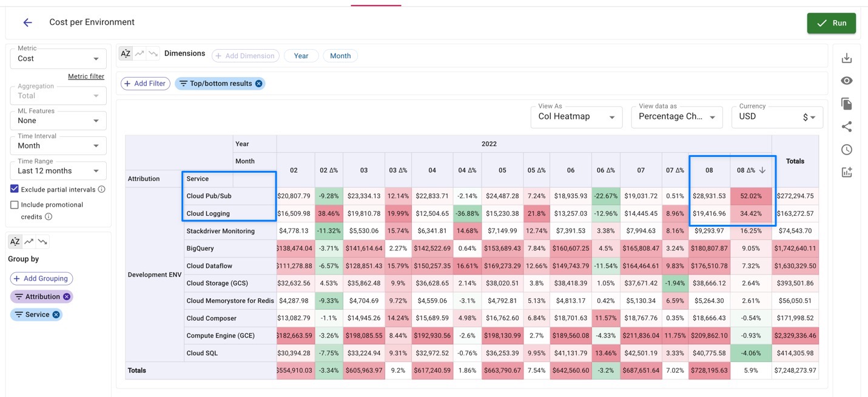Click the green Run button
Image resolution: width=868 pixels, height=397 pixels.
coord(831,23)
